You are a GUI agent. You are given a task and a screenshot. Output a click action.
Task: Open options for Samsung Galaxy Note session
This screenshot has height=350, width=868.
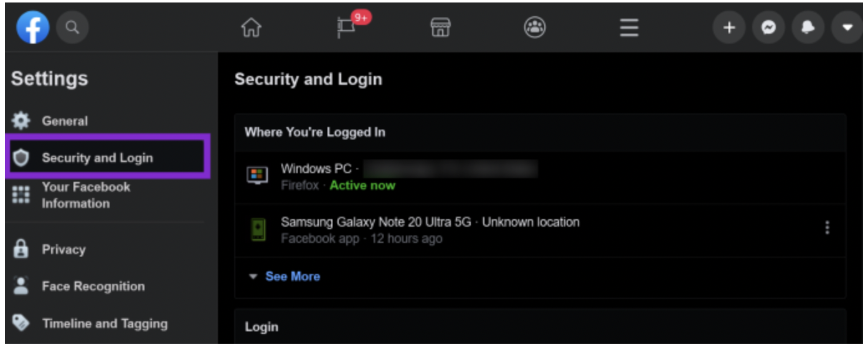tap(827, 228)
